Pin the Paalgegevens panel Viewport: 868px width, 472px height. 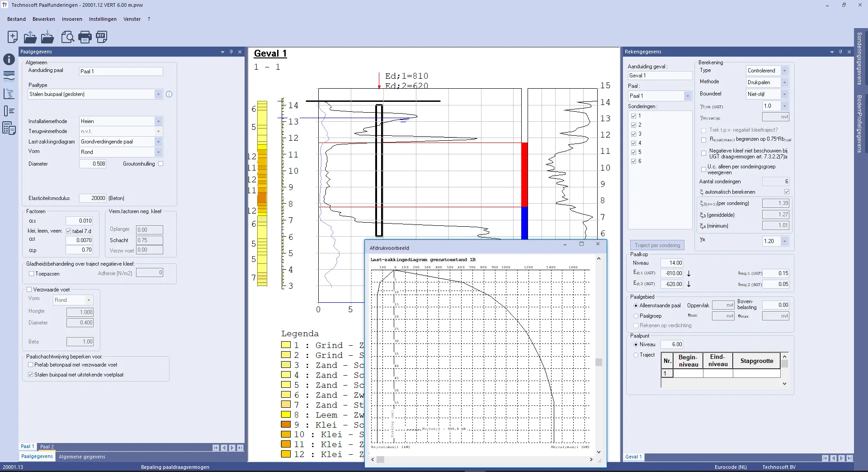pyautogui.click(x=231, y=52)
